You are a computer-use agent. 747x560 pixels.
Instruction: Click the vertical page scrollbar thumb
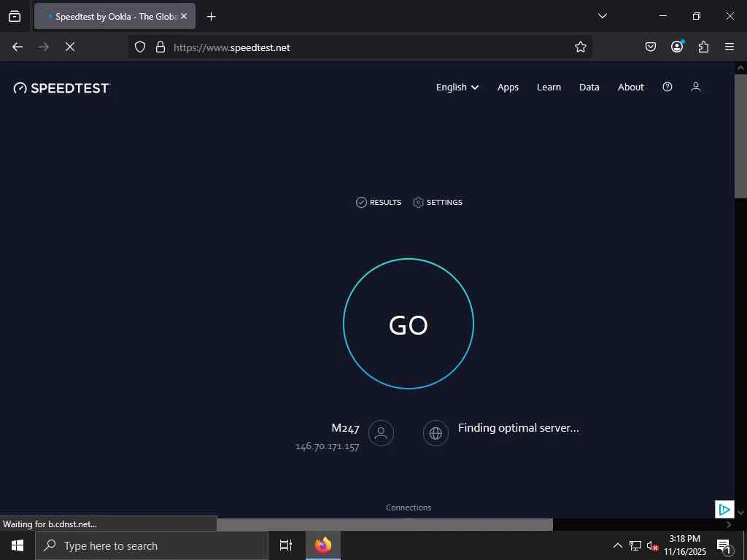pyautogui.click(x=740, y=136)
